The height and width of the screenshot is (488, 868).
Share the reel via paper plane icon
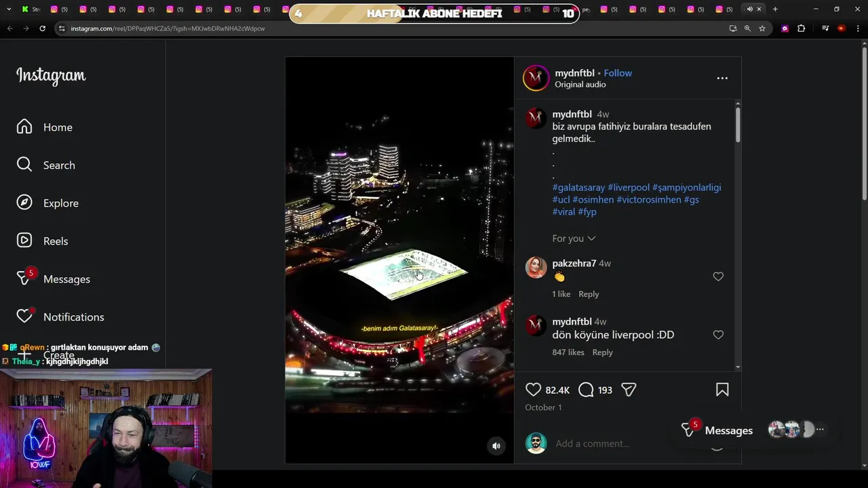pyautogui.click(x=629, y=390)
